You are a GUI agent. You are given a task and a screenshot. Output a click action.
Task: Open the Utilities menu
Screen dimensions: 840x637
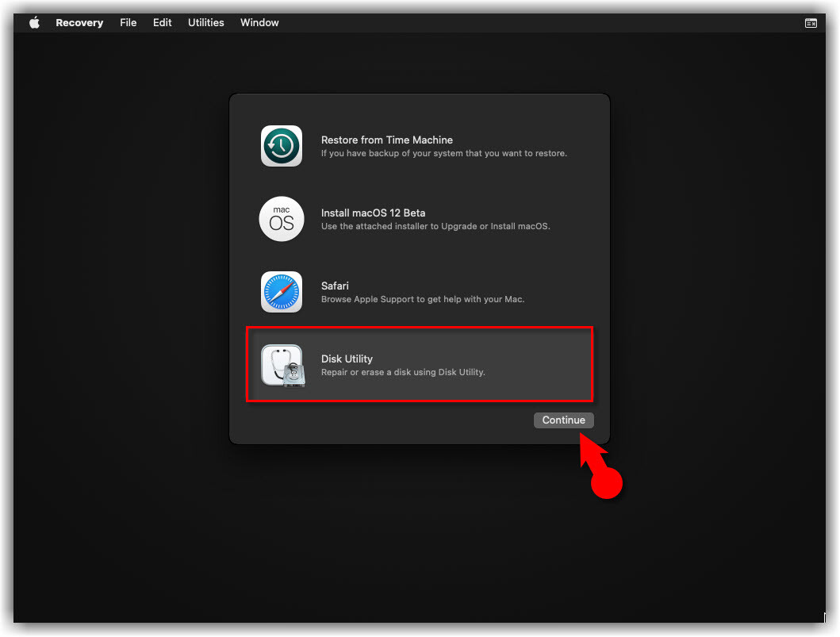click(x=205, y=22)
